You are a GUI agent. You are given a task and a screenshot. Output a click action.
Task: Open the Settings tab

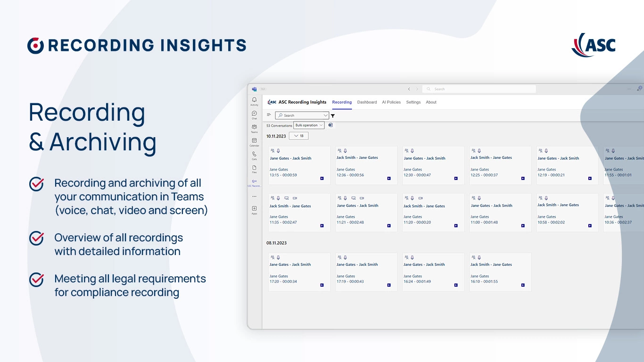(x=413, y=102)
